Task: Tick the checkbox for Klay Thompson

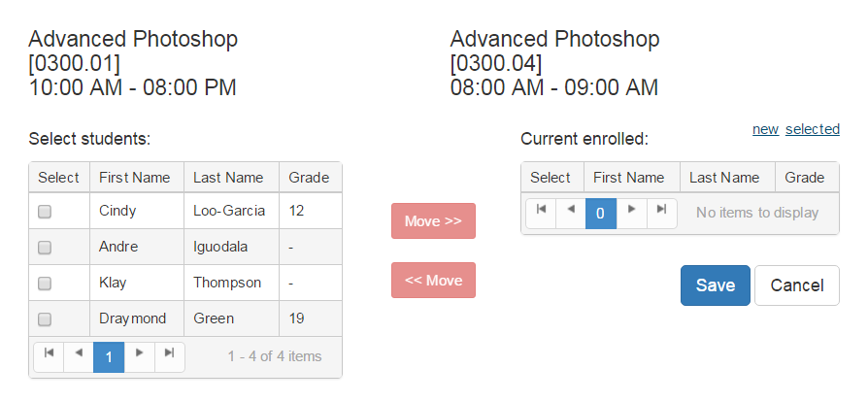Action: (x=45, y=284)
